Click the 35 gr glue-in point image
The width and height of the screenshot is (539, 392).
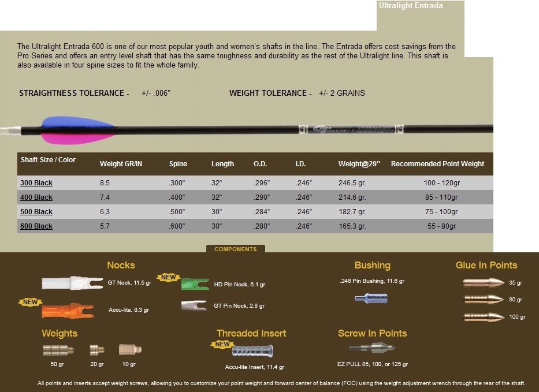coord(484,283)
